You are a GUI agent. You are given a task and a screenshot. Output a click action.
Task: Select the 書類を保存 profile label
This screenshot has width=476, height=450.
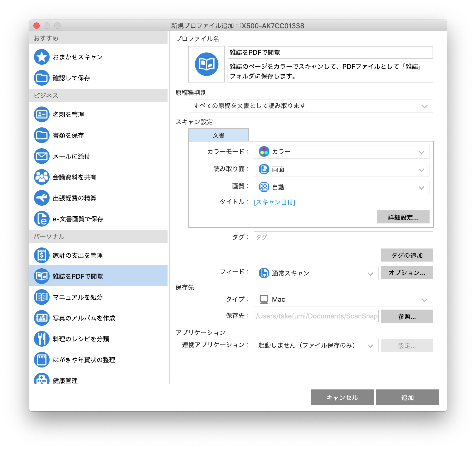[x=68, y=135]
